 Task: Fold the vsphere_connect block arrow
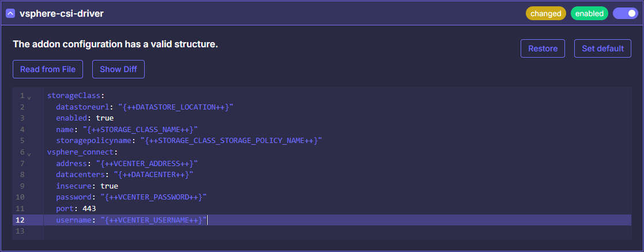pyautogui.click(x=29, y=153)
